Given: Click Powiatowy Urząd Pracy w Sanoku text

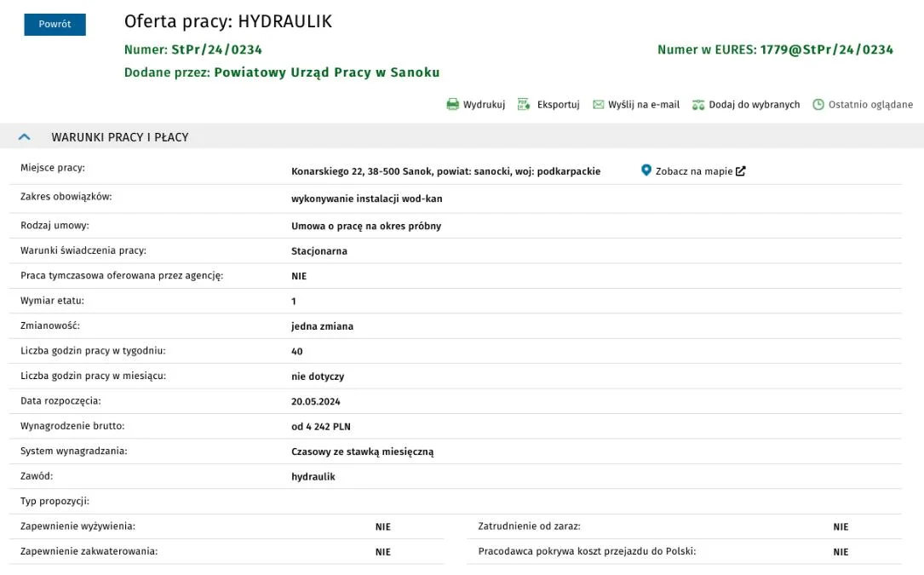Looking at the screenshot, I should click(x=326, y=72).
